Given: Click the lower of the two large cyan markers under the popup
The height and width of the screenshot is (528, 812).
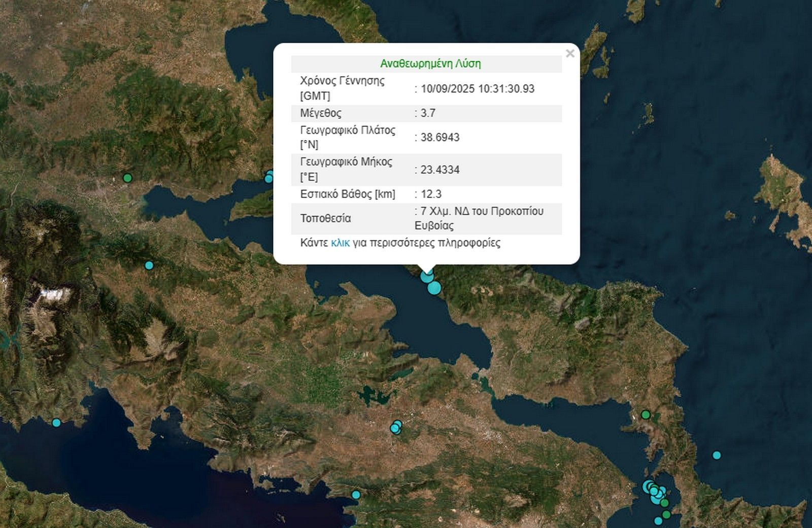Looking at the screenshot, I should coord(434,288).
